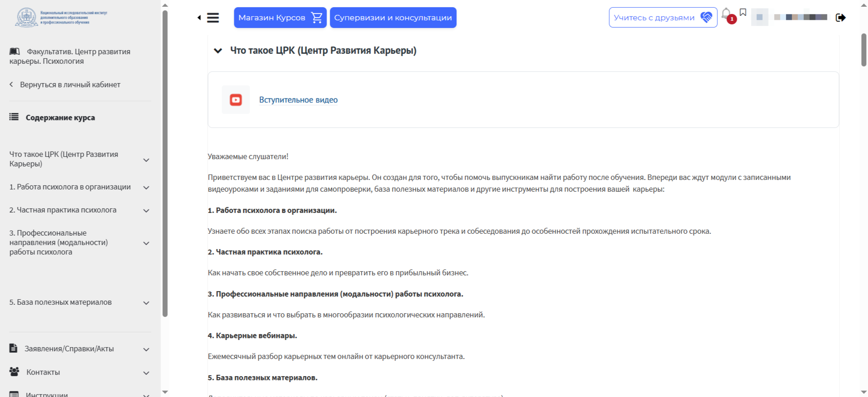Viewport: 868px width, 397px height.
Task: Click the logout arrow icon
Action: (840, 18)
